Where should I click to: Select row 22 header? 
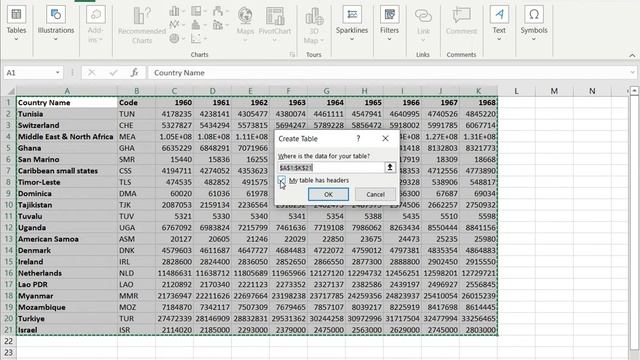(8, 341)
